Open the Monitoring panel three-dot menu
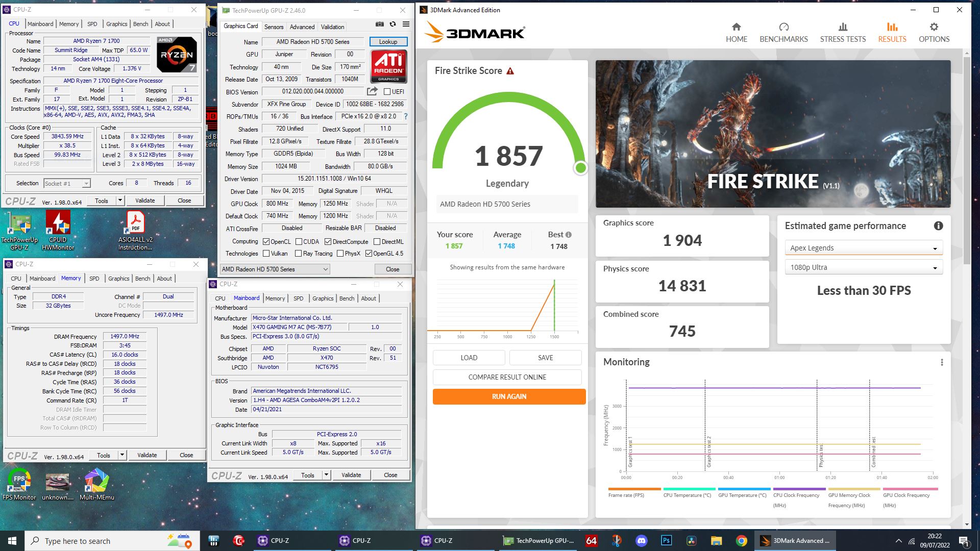The image size is (980, 551). click(x=942, y=362)
